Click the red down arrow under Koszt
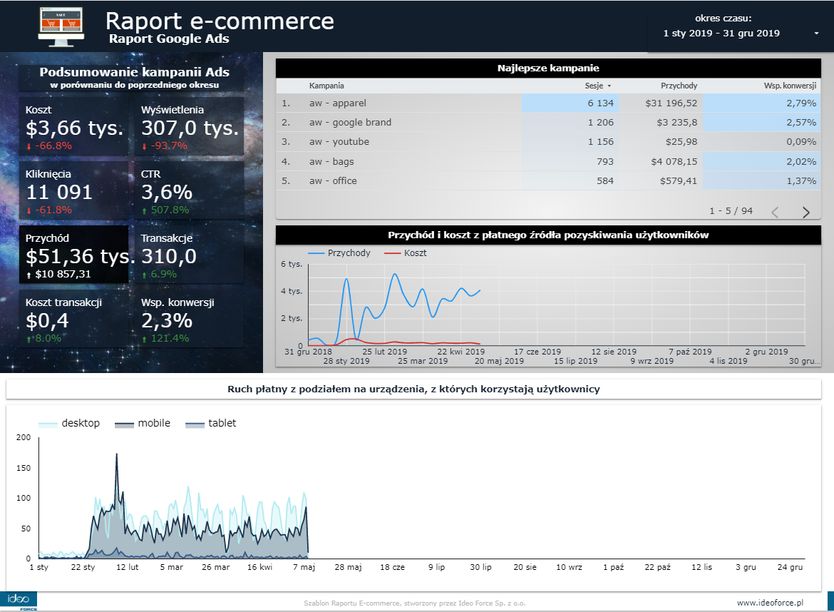The image size is (834, 612). coord(30,146)
